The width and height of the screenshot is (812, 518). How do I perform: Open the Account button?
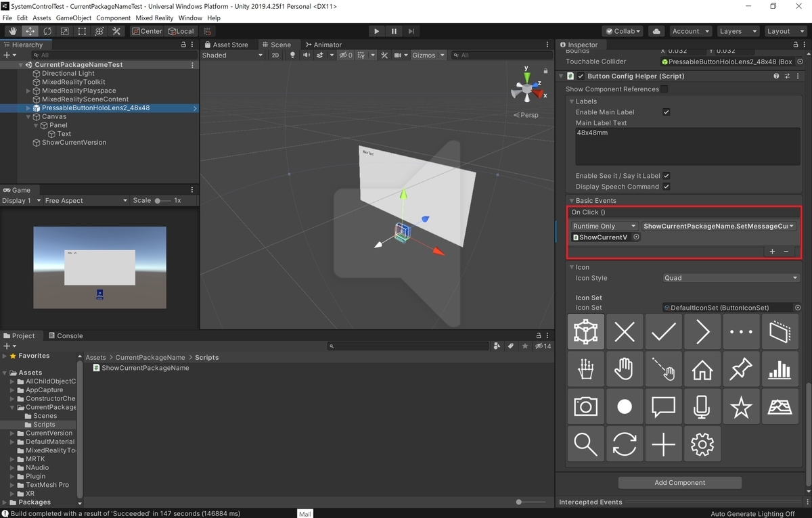pos(690,31)
